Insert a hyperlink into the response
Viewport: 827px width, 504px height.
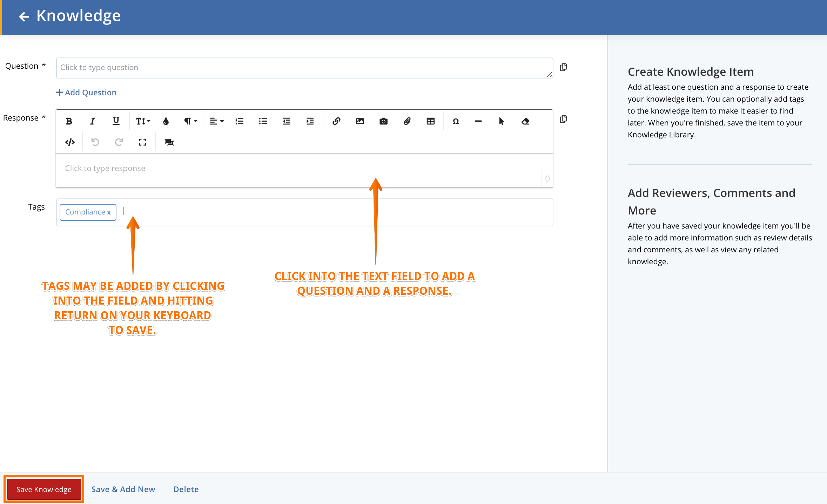(336, 121)
